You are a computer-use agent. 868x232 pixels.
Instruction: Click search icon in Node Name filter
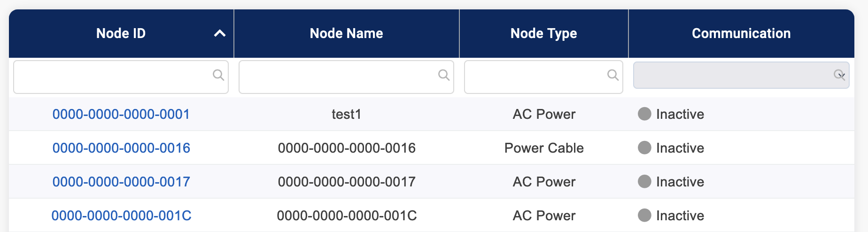pyautogui.click(x=443, y=75)
